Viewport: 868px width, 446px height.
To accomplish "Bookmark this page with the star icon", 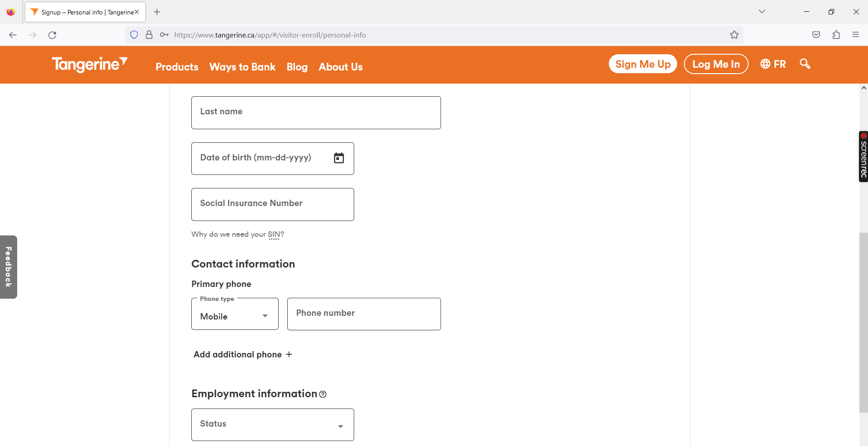I will point(734,35).
